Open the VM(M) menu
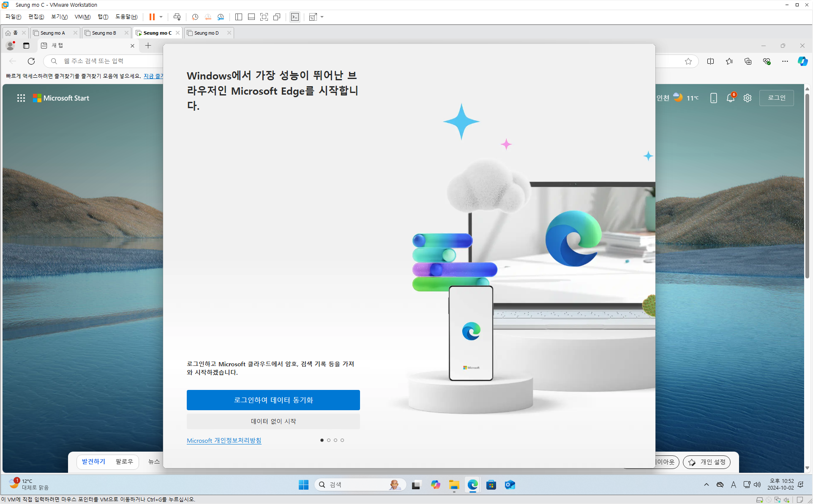The height and width of the screenshot is (504, 813). pyautogui.click(x=82, y=17)
